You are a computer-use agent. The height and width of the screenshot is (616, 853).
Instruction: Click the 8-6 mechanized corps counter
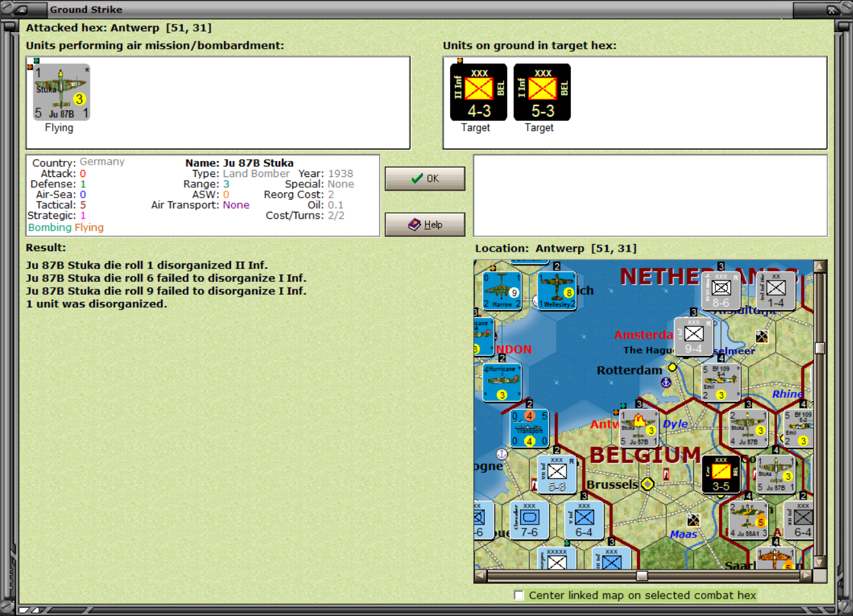point(721,291)
